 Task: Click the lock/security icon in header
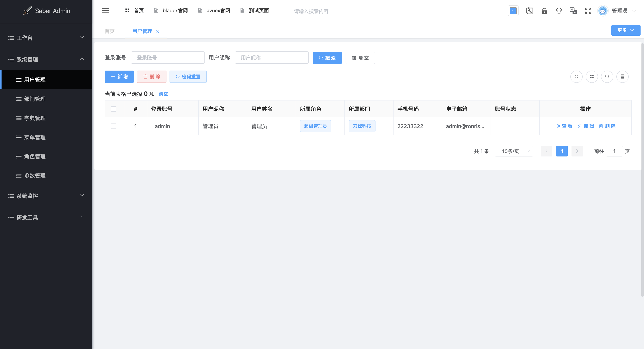[x=544, y=11]
